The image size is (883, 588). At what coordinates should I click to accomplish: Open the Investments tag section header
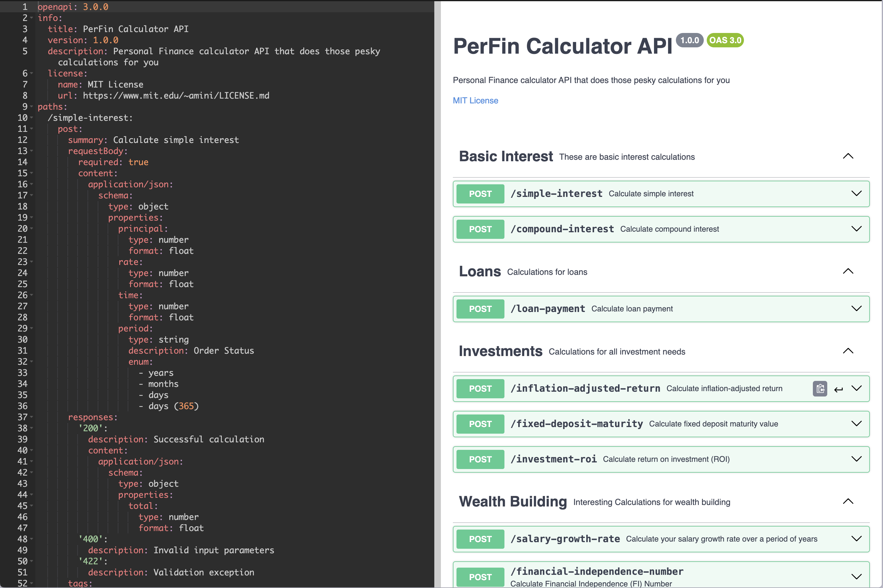[x=500, y=351]
